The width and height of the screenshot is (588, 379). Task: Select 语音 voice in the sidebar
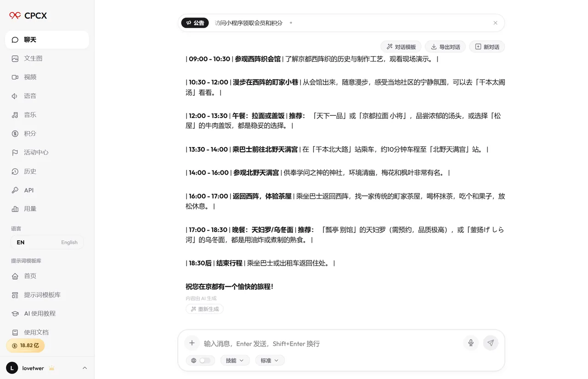tap(47, 96)
